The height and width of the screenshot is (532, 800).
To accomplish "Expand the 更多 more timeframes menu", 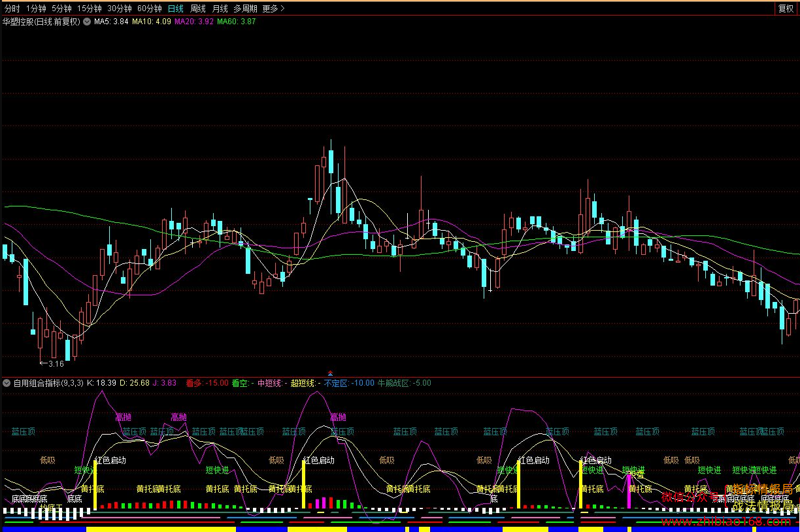I will pyautogui.click(x=273, y=8).
